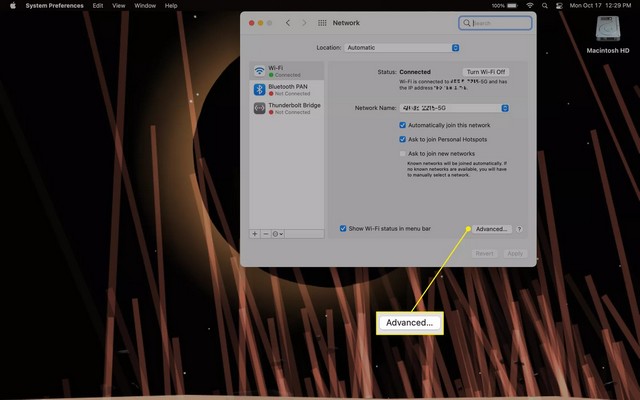Enable Ask to join new networks

[x=403, y=154]
